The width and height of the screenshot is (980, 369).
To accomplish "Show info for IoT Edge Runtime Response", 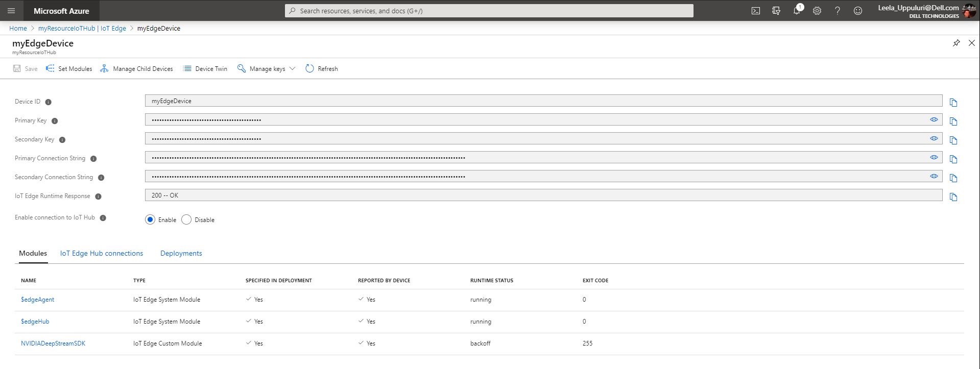I will (x=99, y=196).
